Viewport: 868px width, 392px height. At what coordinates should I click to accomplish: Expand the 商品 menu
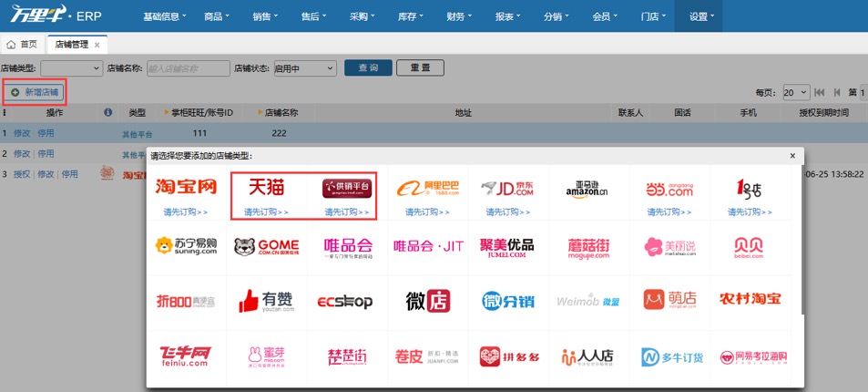[x=217, y=16]
